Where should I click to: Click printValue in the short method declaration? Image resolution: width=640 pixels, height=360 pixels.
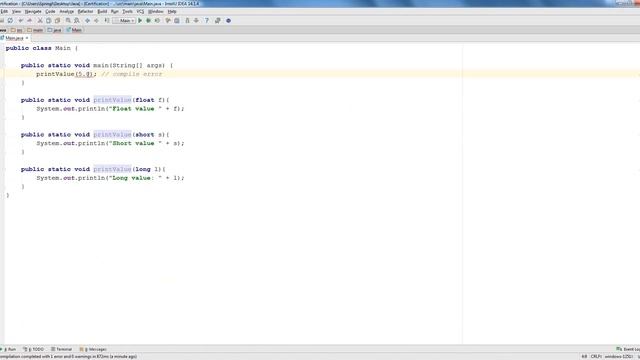(112, 135)
